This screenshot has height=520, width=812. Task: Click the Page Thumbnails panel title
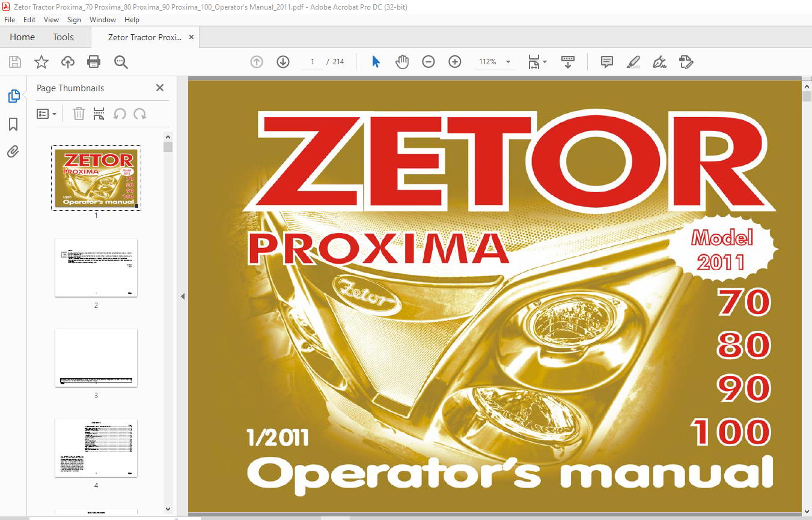[70, 88]
